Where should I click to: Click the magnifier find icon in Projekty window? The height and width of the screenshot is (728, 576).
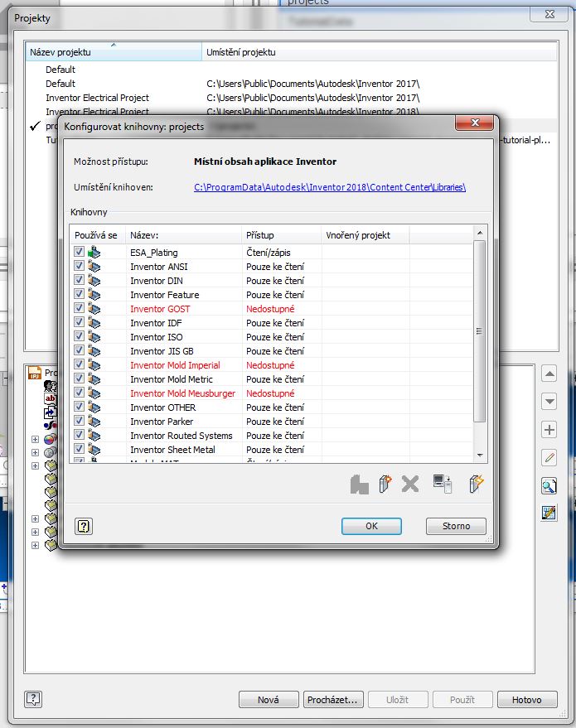(549, 485)
